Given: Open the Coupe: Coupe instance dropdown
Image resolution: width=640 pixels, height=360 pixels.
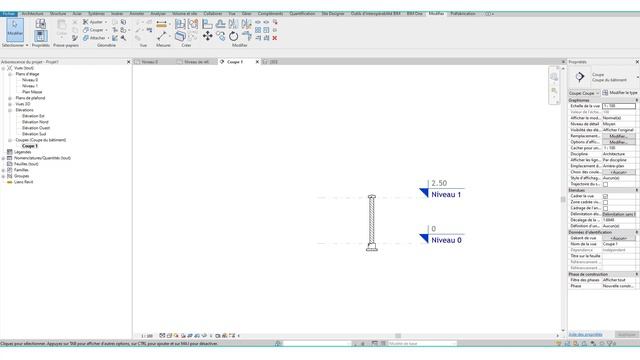Looking at the screenshot, I should 584,93.
